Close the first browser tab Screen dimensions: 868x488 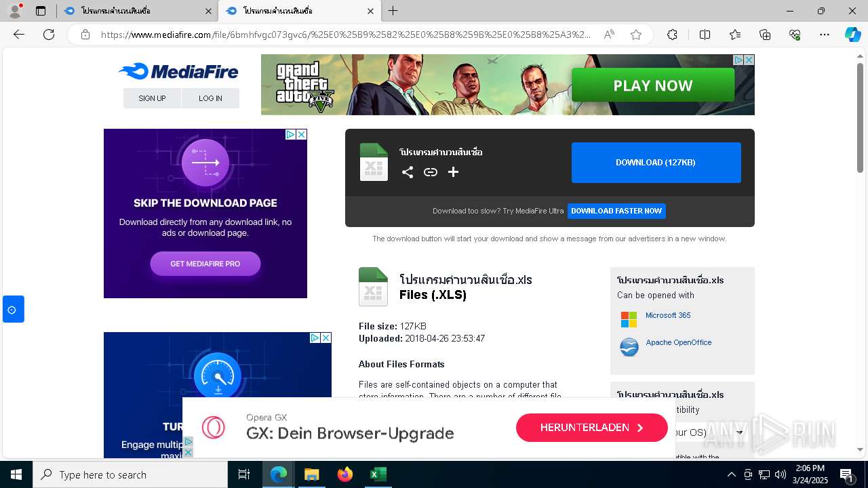[208, 11]
